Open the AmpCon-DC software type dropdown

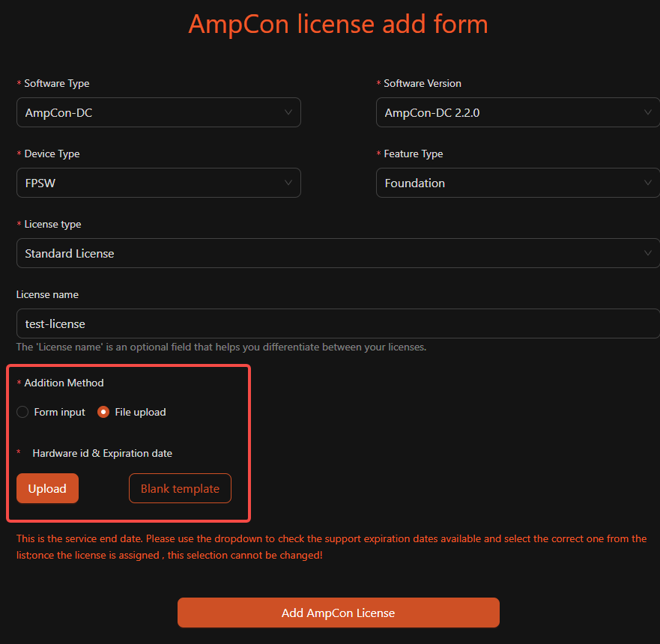(150, 113)
